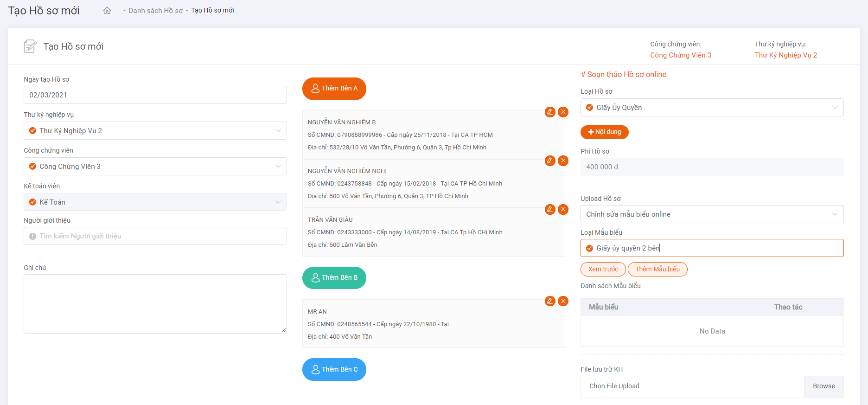Click the Xem trước button
This screenshot has width=868, height=405.
[603, 269]
